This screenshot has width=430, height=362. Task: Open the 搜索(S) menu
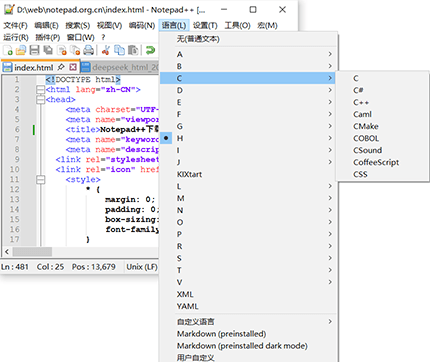point(78,26)
